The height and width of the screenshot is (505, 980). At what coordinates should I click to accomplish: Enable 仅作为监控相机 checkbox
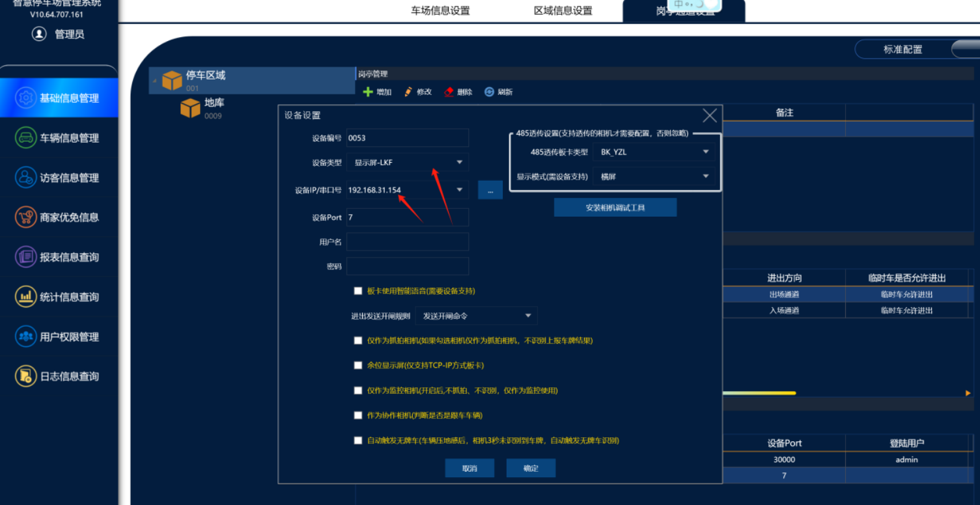click(x=357, y=390)
